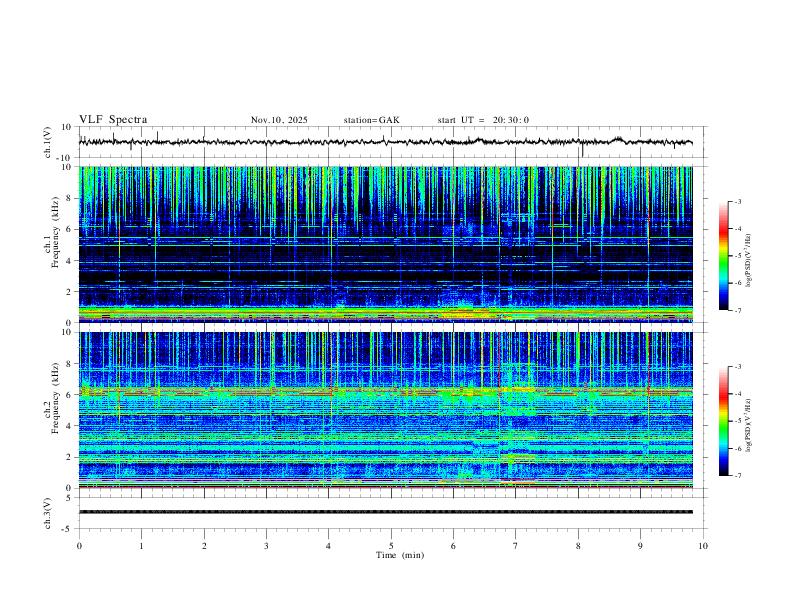
Task: Click the ch.1 Frequency (kHz) axis label
Action: click(x=53, y=233)
